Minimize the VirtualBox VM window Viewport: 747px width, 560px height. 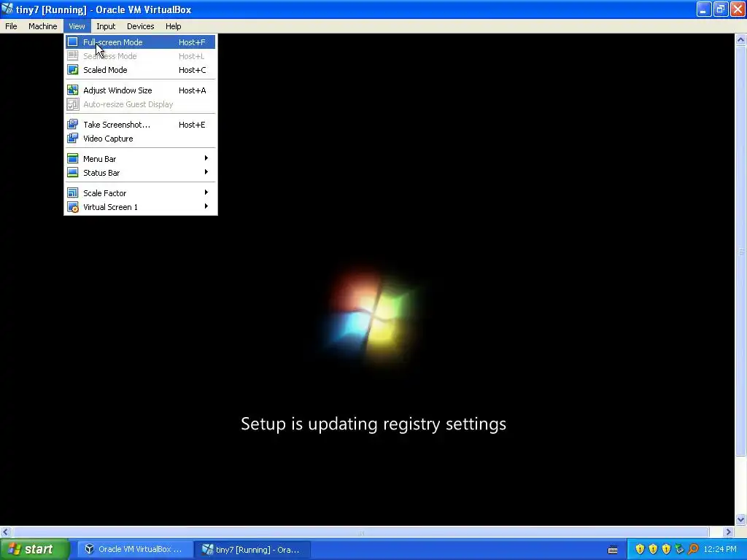pyautogui.click(x=704, y=9)
